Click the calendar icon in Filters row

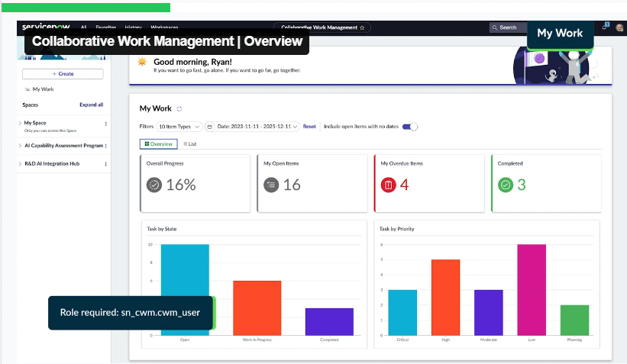(209, 127)
